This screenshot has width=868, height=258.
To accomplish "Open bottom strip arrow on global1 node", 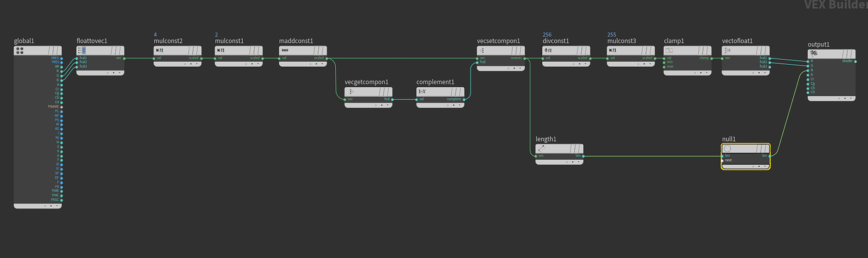I will (x=57, y=206).
